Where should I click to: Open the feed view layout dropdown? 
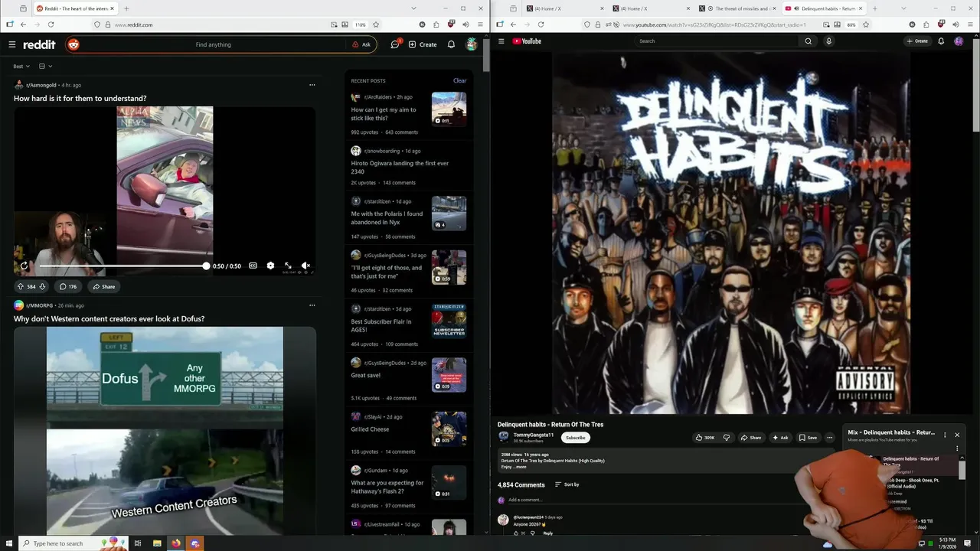(x=45, y=67)
